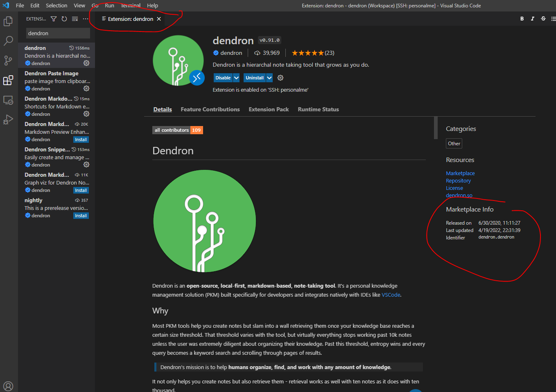Click the all contributors 109 badge
The height and width of the screenshot is (392, 556).
click(x=178, y=130)
